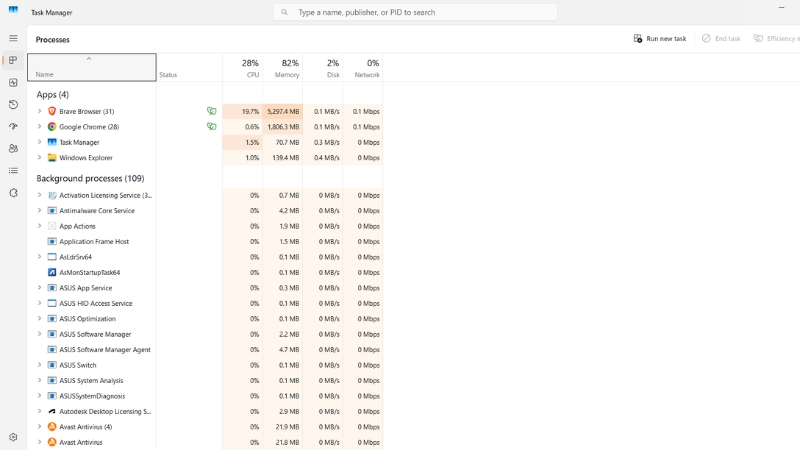Expand Brave Browser (31) process group

tap(39, 111)
